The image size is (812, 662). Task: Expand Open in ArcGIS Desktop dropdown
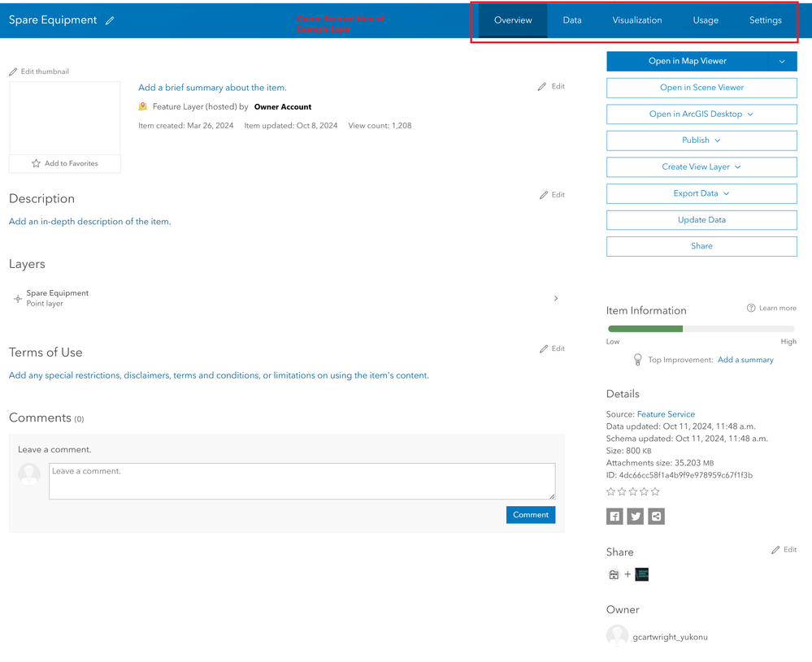[701, 114]
